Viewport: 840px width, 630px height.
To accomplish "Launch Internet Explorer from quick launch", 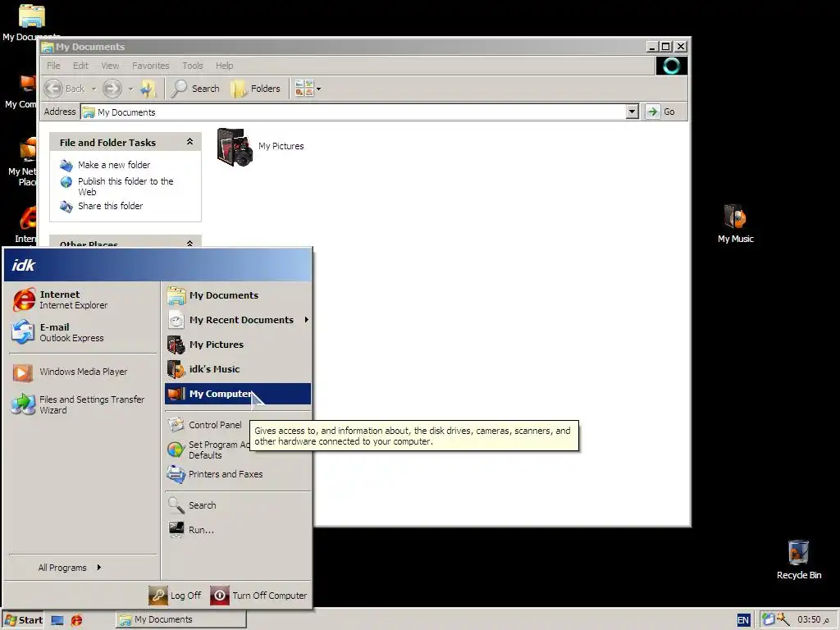I will tap(76, 620).
